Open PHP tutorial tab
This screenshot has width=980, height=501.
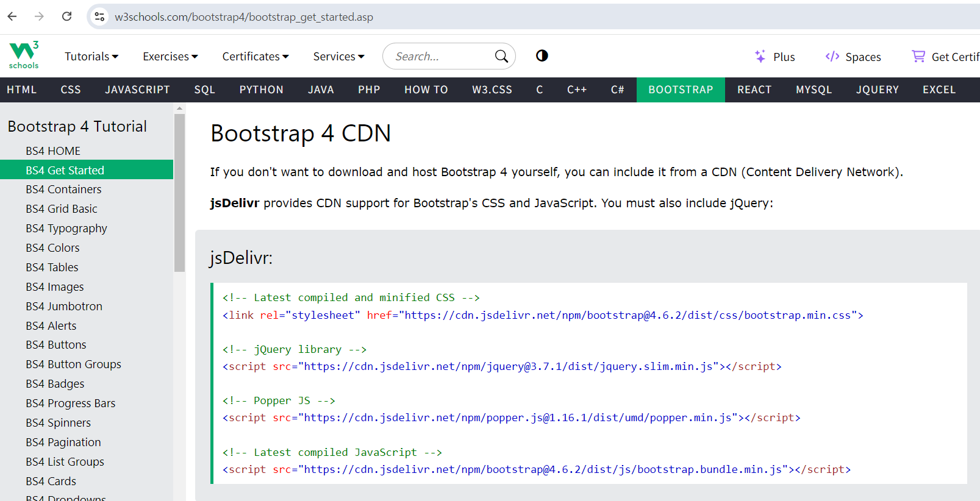(x=369, y=90)
